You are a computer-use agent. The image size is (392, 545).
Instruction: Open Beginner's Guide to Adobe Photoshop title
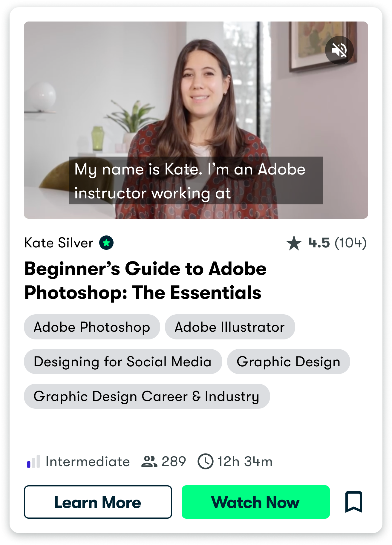[x=145, y=281]
